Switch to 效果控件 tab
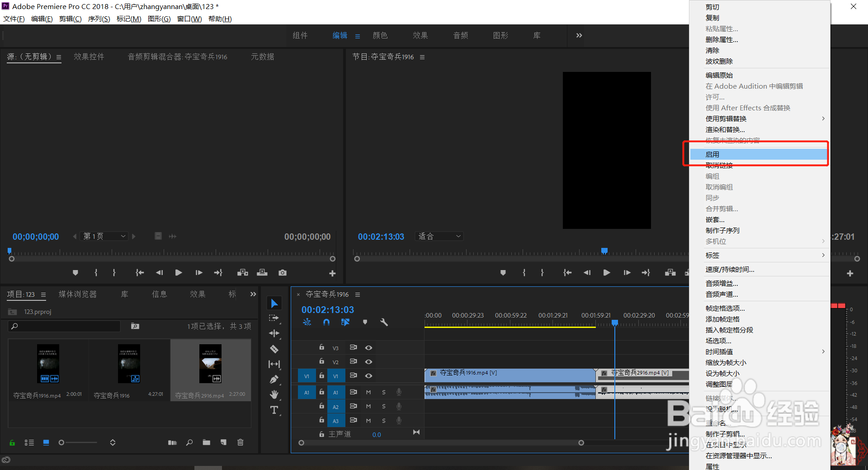868x470 pixels. pos(89,57)
